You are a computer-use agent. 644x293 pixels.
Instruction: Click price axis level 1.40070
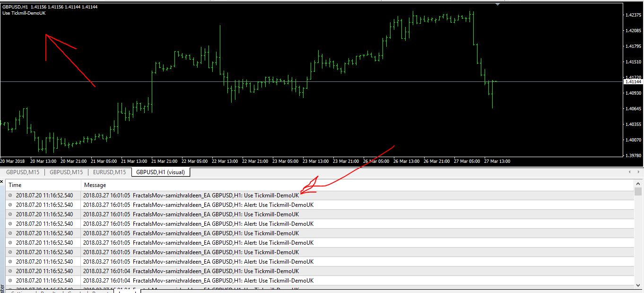coord(633,140)
